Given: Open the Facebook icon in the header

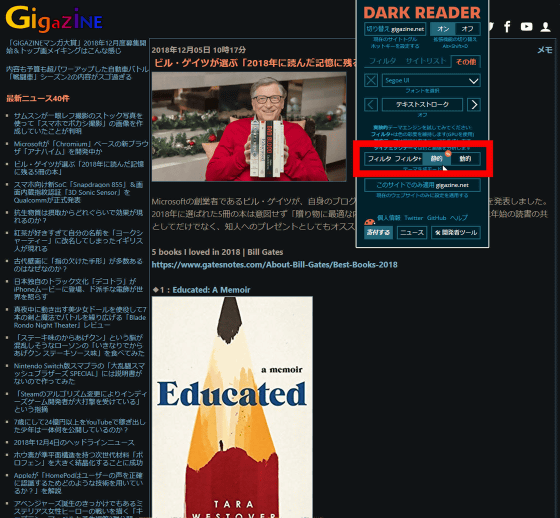Looking at the screenshot, I should tap(507, 26).
